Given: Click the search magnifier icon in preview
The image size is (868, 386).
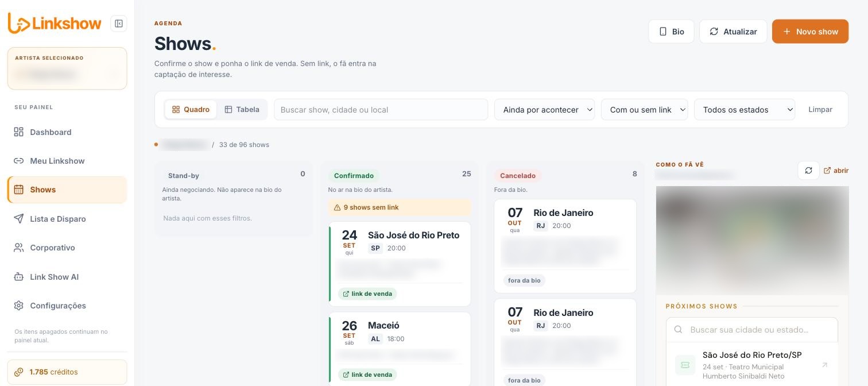Looking at the screenshot, I should 679,330.
